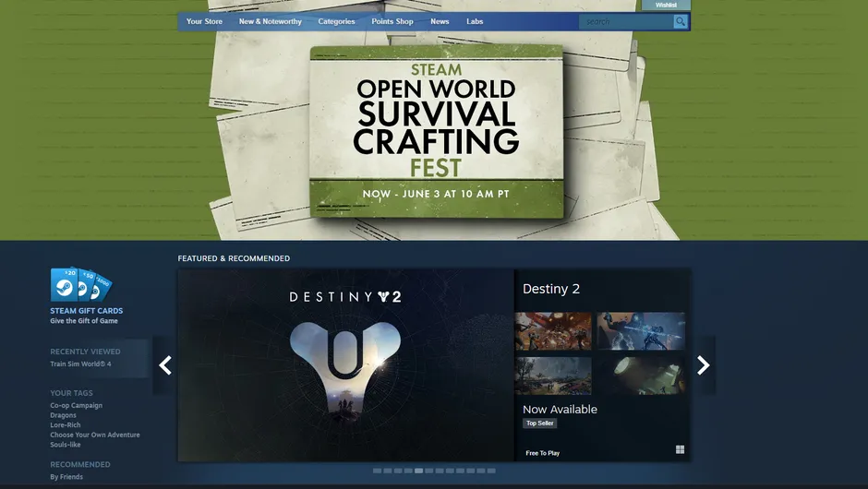This screenshot has width=868, height=489.
Task: Open Train Sim World 4 recently viewed link
Action: point(80,364)
